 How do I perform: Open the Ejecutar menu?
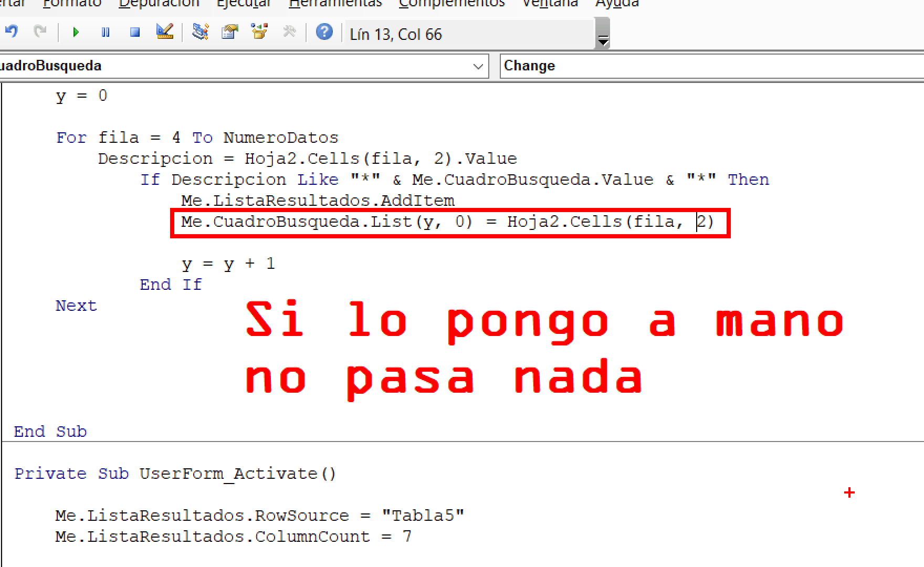click(244, 4)
